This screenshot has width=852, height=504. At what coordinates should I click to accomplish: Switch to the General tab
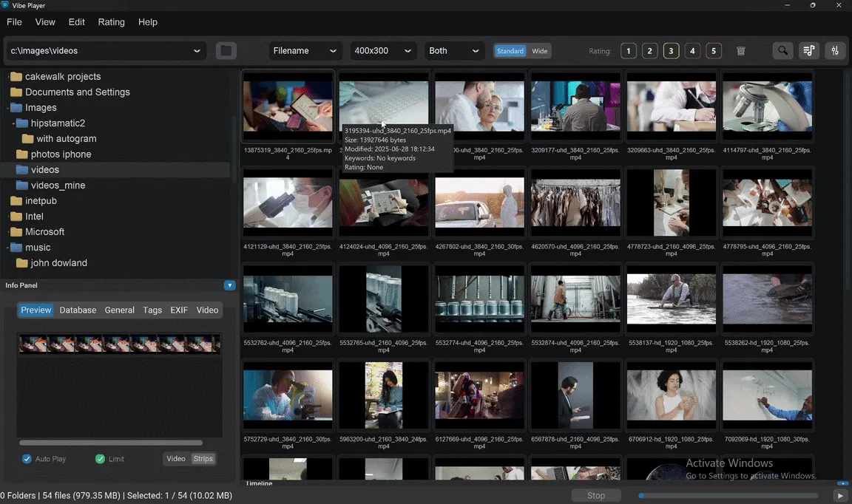tap(120, 310)
